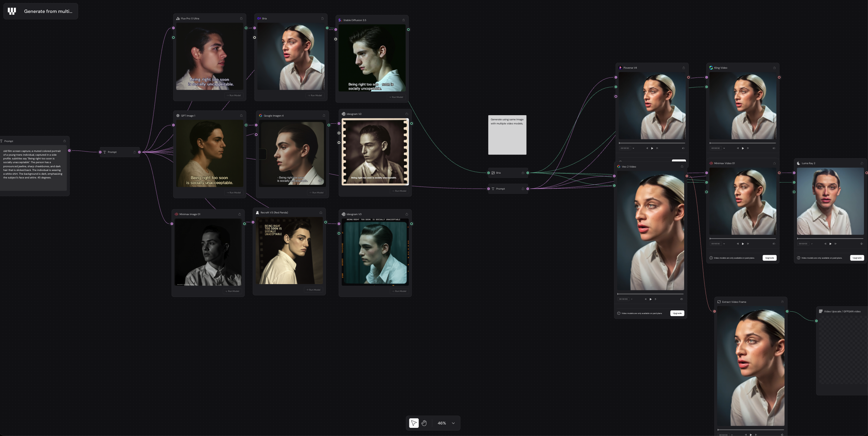Click the Luma Ray 2 video seek bar
Image resolution: width=868 pixels, height=436 pixels.
click(x=830, y=239)
